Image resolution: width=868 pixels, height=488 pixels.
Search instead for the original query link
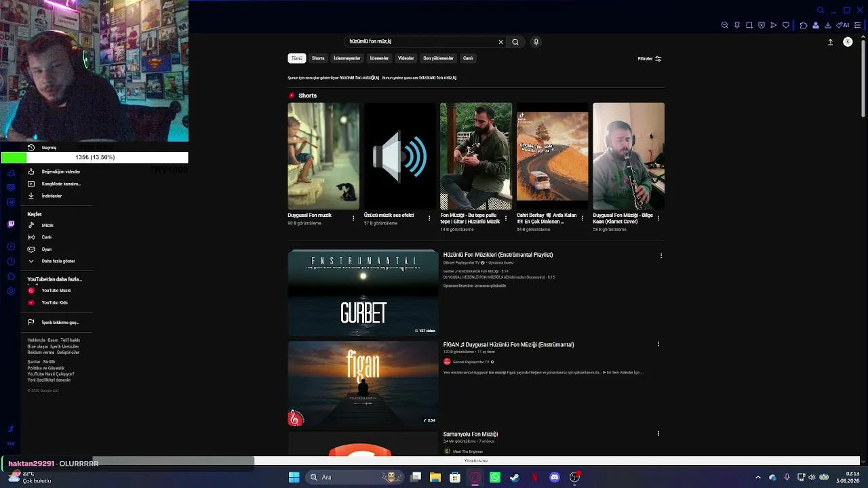click(x=438, y=78)
